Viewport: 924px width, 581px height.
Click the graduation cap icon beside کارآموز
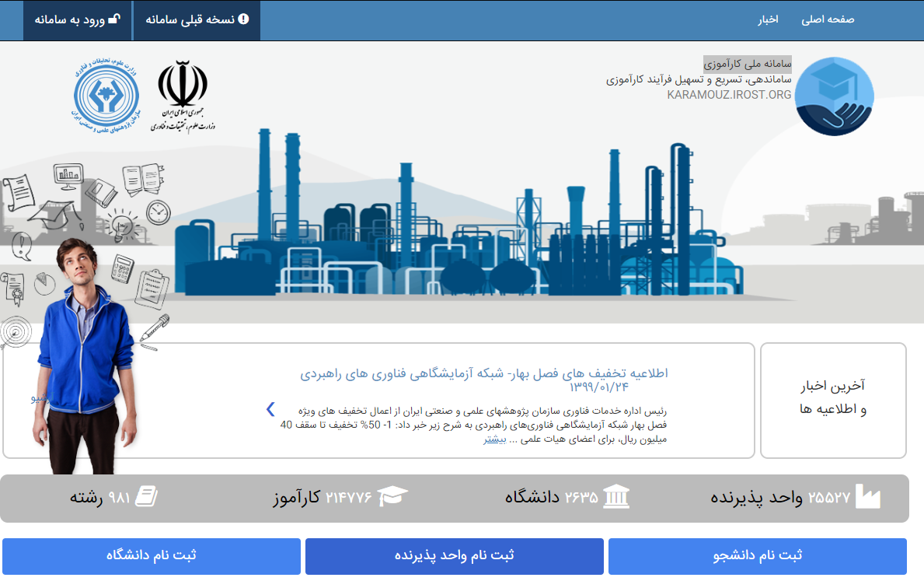click(392, 497)
